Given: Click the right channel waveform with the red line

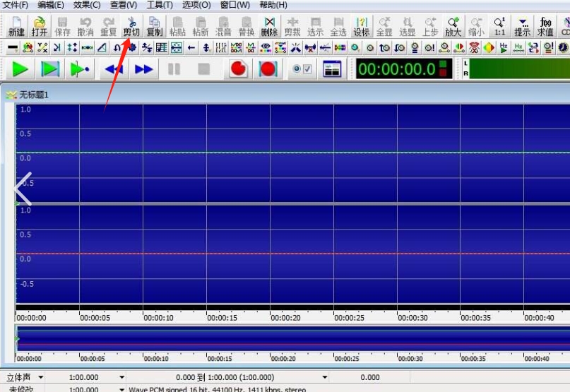Looking at the screenshot, I should 292,254.
